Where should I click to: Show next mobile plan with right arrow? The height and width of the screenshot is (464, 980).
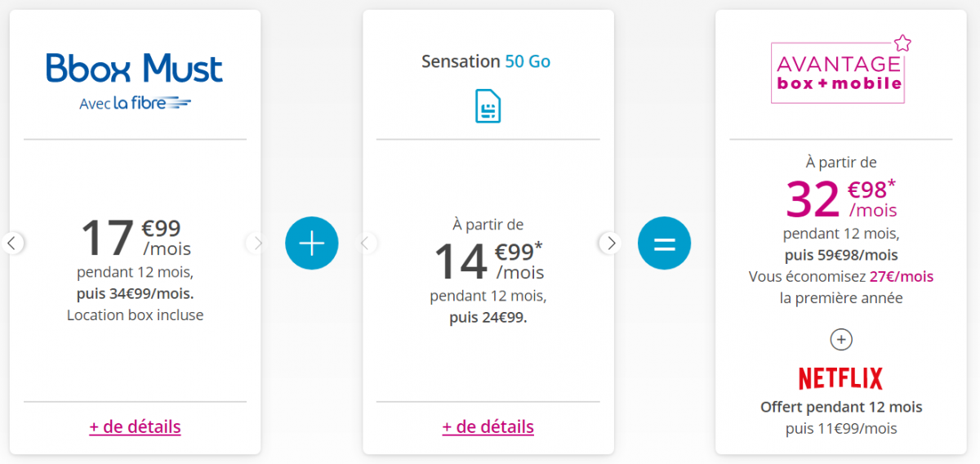coord(610,243)
